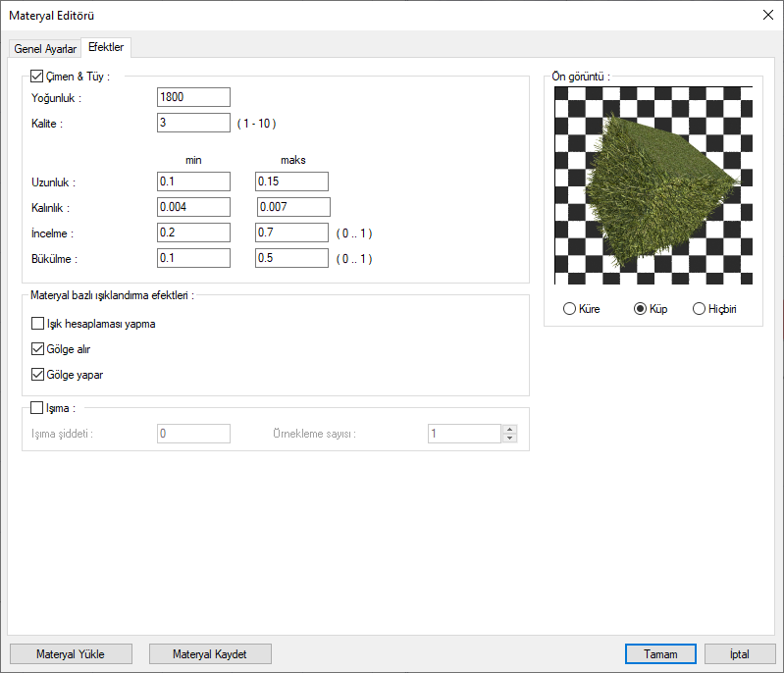Toggle the Gölge alır checkbox
Viewport: 784px width, 673px height.
pyautogui.click(x=38, y=349)
